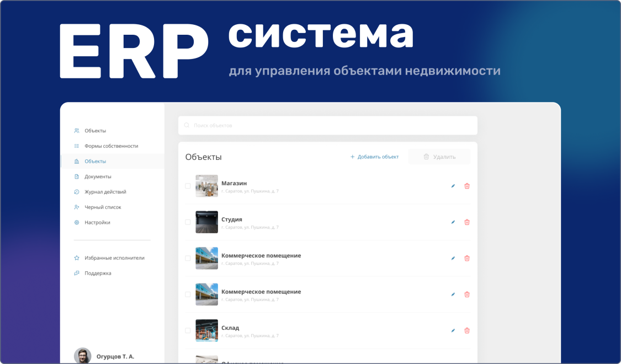Open Формы собственности in the sidebar
This screenshot has height=364, width=621.
113,146
